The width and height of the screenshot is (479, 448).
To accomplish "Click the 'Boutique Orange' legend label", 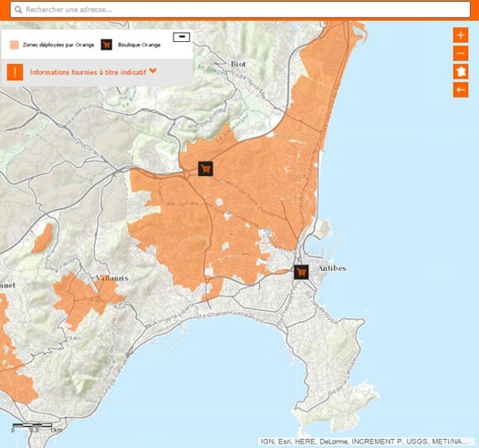I will (x=140, y=45).
